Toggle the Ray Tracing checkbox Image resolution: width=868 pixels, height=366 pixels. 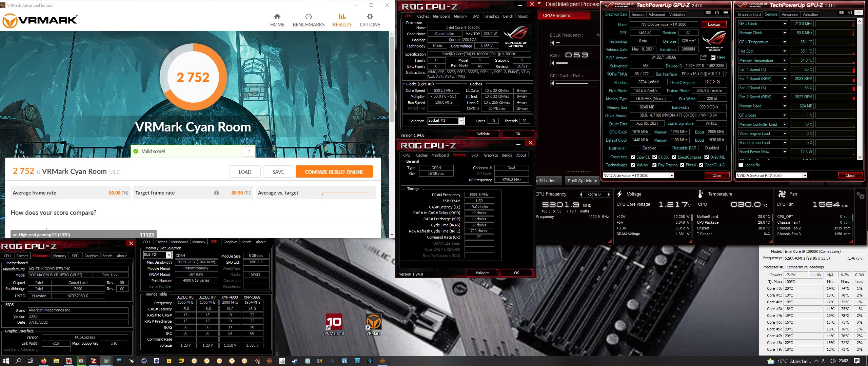pos(654,165)
